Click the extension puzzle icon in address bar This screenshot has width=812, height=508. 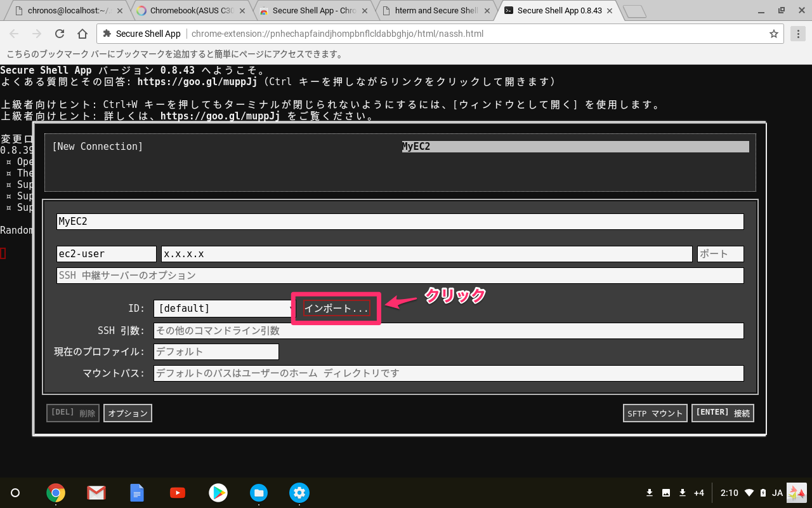click(107, 34)
